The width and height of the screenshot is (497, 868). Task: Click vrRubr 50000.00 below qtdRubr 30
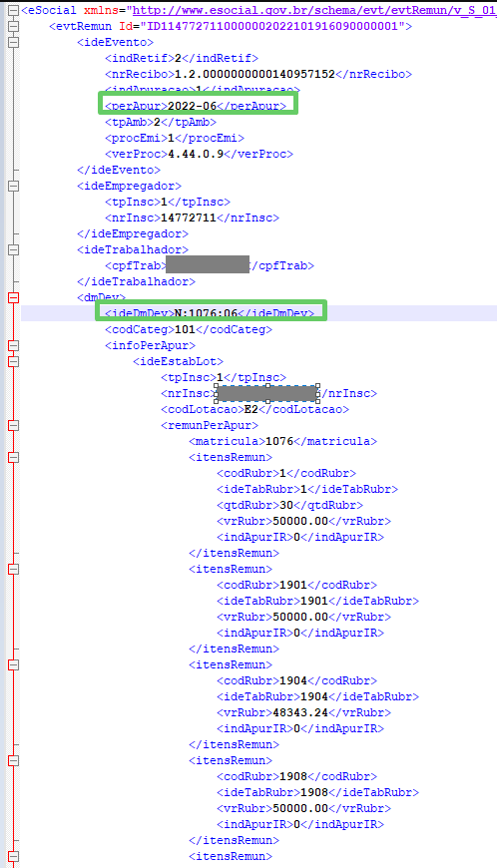point(303,522)
